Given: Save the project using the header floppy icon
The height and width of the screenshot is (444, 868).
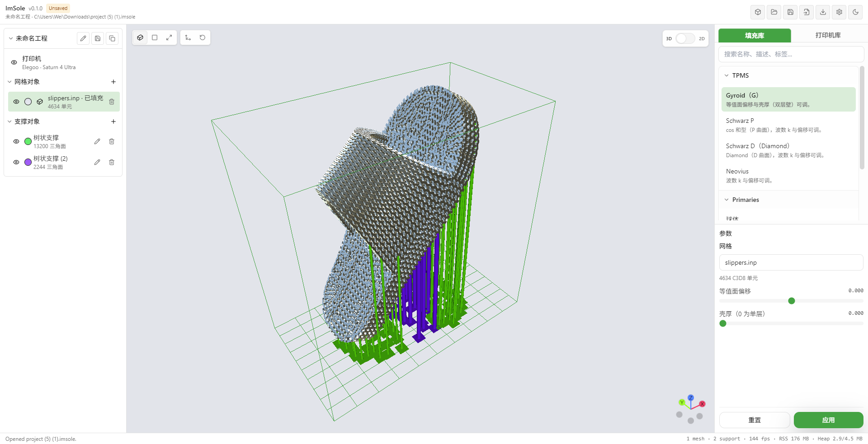Looking at the screenshot, I should (x=790, y=12).
